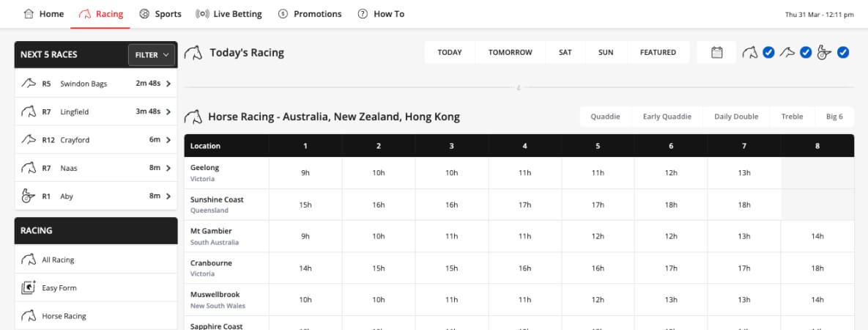Toggle the horse racing filter checkbox
Image resolution: width=868 pixels, height=330 pixels.
tap(768, 53)
